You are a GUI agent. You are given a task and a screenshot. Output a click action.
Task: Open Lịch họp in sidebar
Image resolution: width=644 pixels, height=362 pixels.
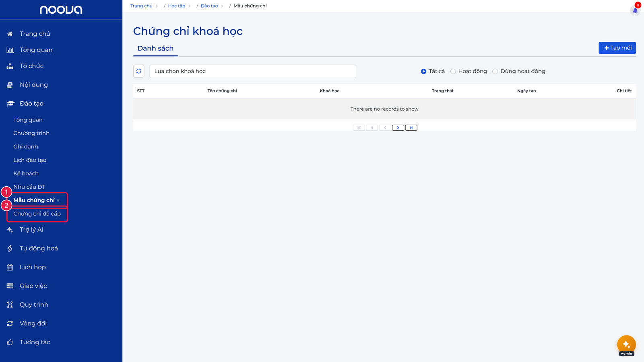point(33,267)
